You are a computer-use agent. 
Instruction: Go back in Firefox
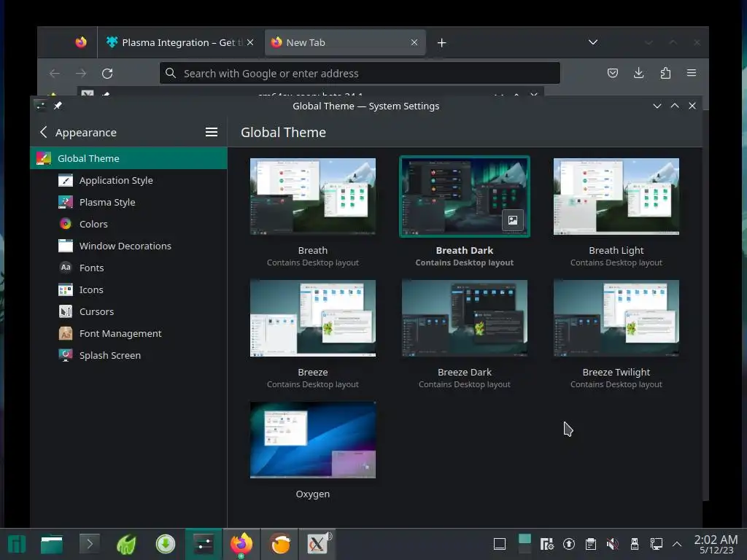55,74
